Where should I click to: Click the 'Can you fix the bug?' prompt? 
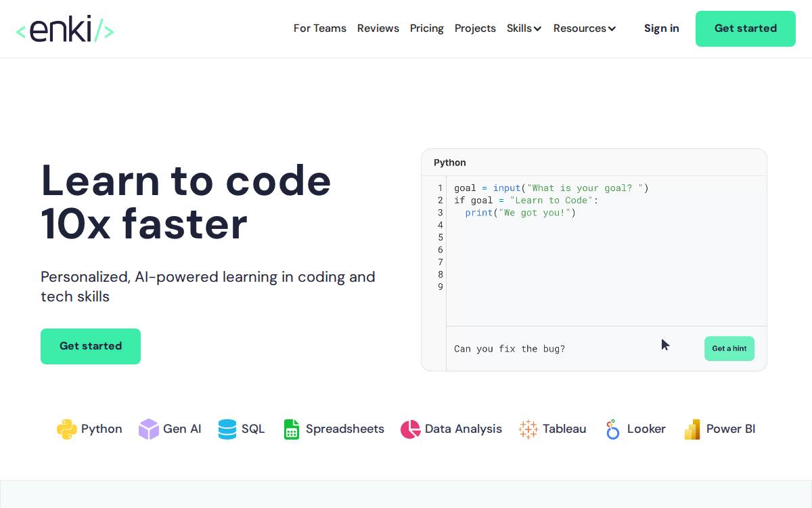pos(510,349)
